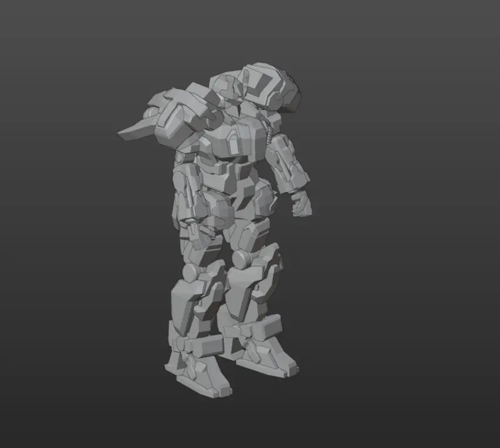Select the round knee joint on right leg
This screenshot has width=500, height=448.
coord(241,259)
